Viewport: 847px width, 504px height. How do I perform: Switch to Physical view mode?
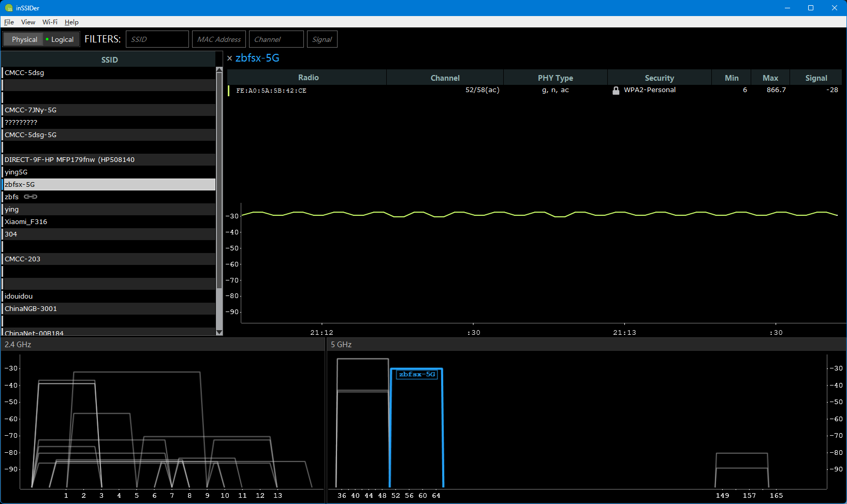24,39
